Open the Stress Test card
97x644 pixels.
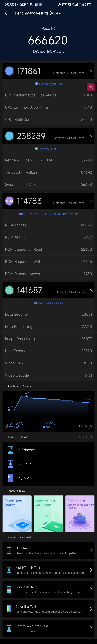[17, 514]
